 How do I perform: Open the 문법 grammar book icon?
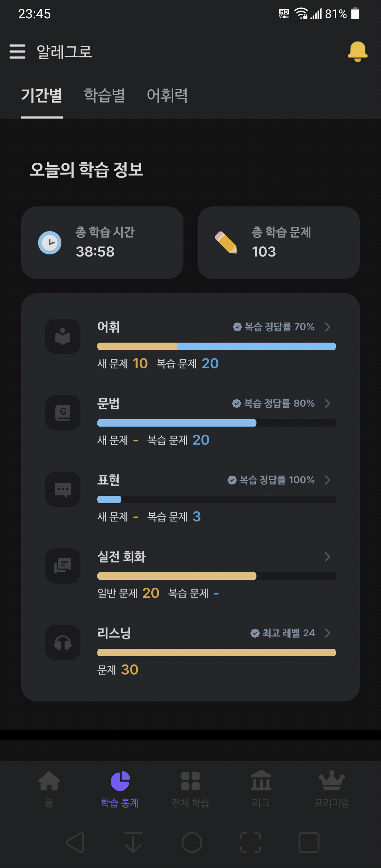pos(63,413)
